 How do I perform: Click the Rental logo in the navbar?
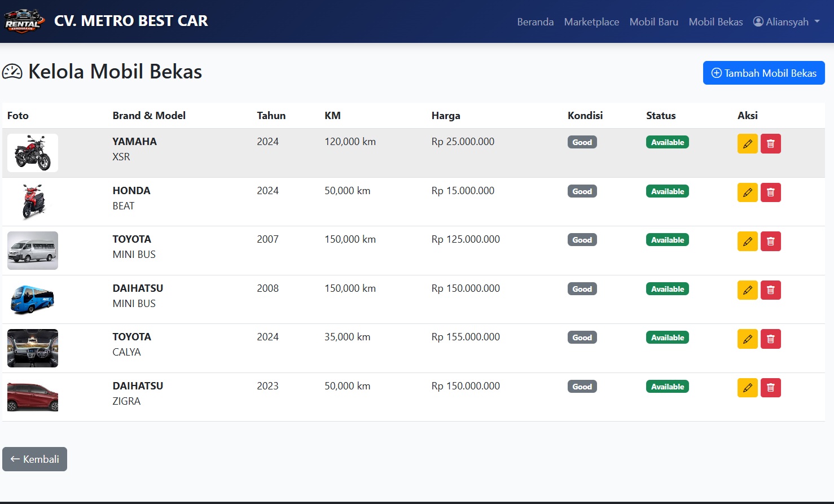[x=24, y=21]
